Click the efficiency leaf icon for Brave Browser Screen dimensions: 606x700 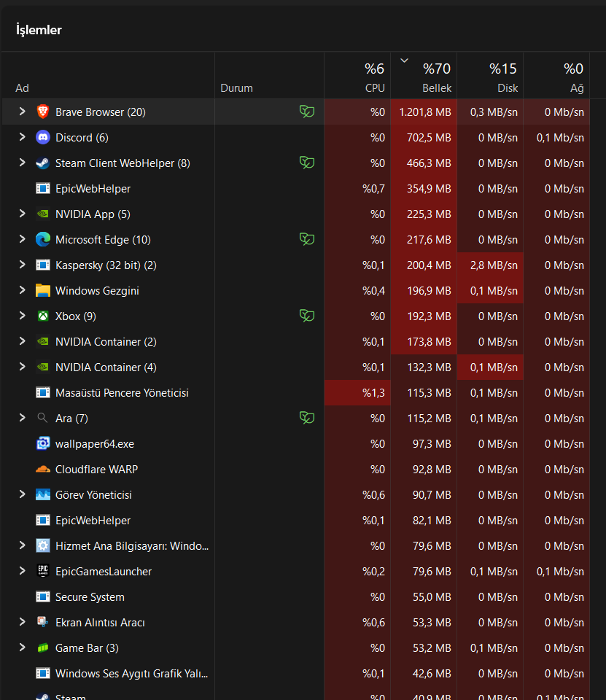307,111
